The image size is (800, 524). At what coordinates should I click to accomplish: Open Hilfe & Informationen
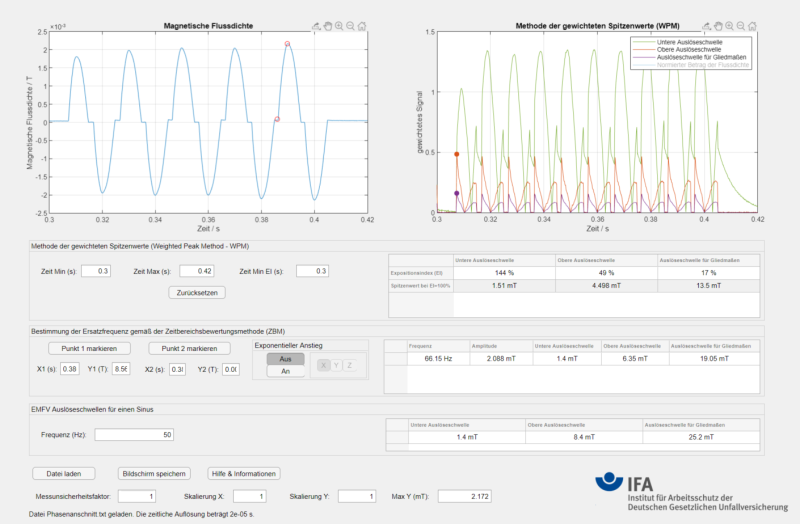(x=245, y=473)
